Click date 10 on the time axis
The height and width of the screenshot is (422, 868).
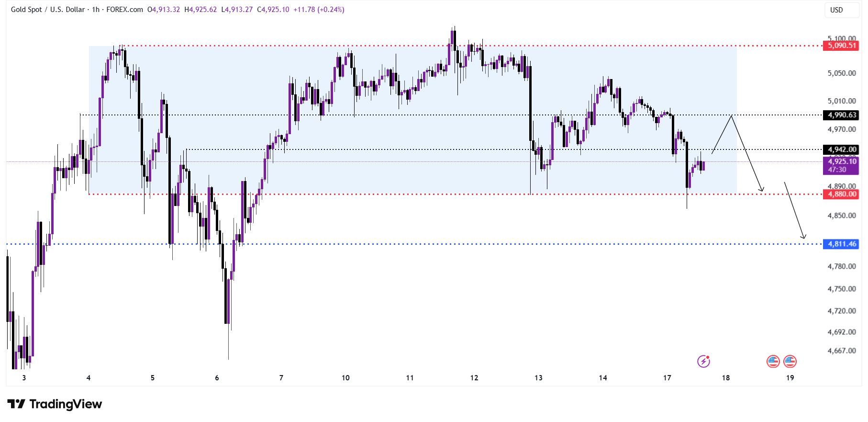[x=345, y=378]
